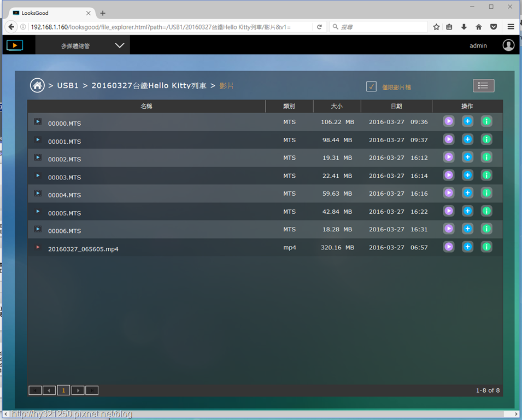
Task: Focus the browser search box
Action: (x=378, y=27)
